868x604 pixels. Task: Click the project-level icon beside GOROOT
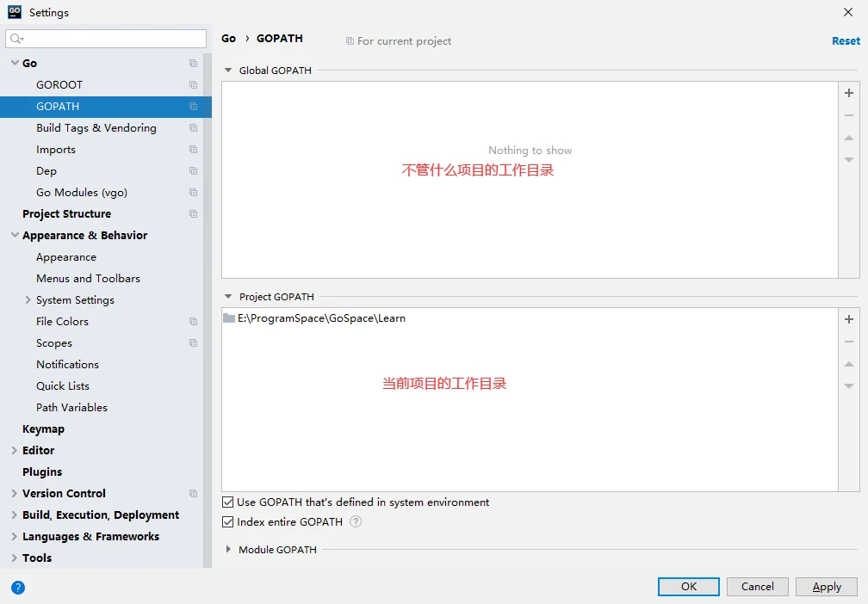[193, 84]
